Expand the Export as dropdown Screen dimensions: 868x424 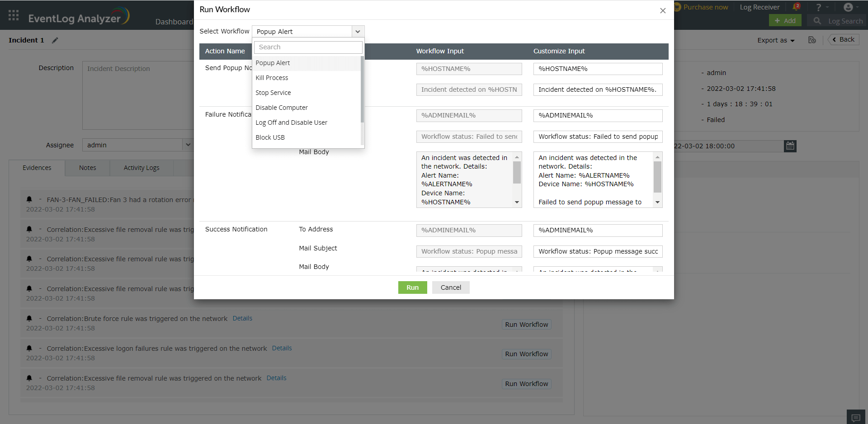coord(775,40)
